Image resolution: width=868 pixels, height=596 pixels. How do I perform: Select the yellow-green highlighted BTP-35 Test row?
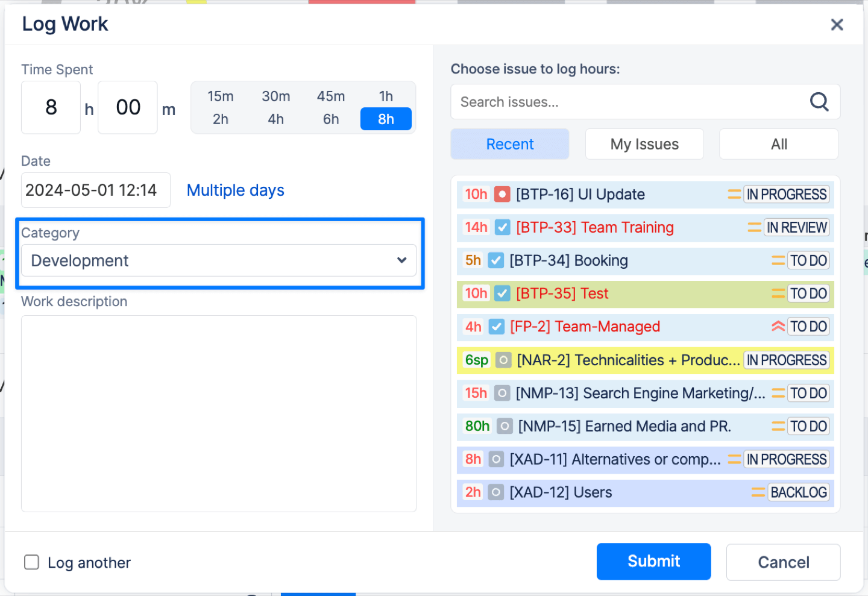645,293
